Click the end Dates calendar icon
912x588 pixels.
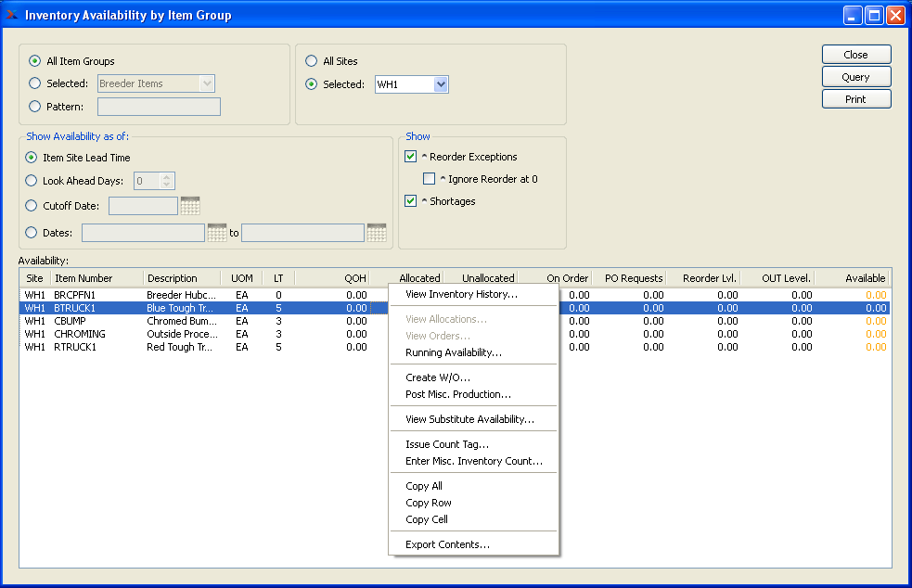[x=376, y=233]
